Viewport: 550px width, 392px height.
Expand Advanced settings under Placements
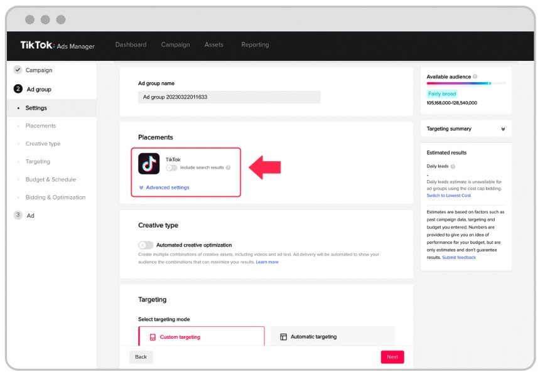pyautogui.click(x=164, y=188)
